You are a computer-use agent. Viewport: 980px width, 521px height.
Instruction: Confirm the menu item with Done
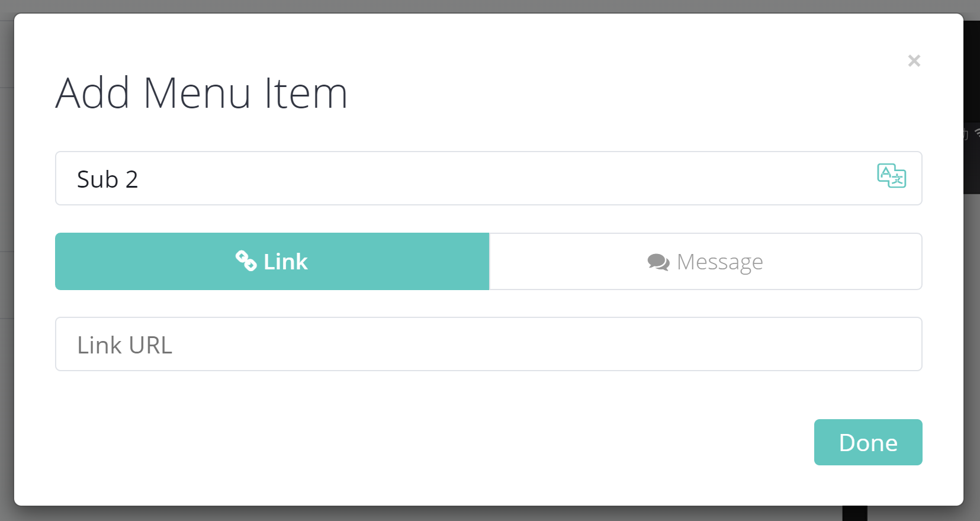tap(867, 442)
